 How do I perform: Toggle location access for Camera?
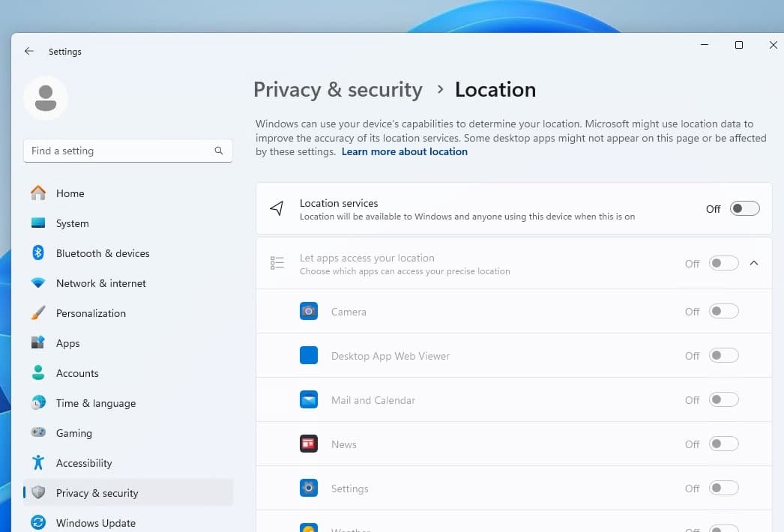point(724,312)
